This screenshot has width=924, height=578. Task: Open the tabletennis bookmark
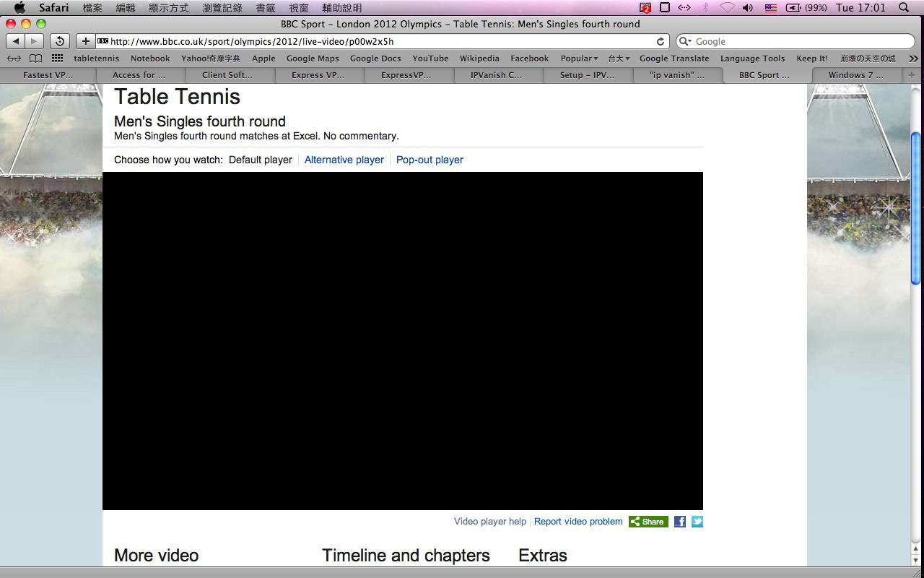coord(97,59)
